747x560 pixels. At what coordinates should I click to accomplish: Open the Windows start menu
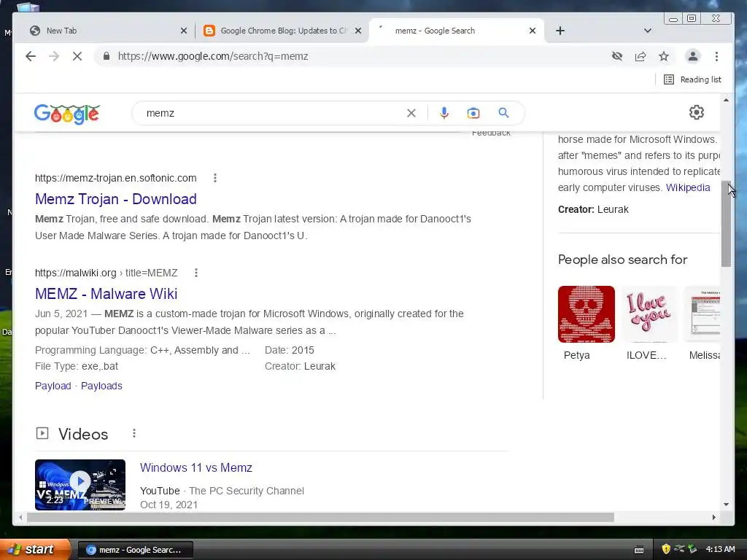(x=34, y=550)
